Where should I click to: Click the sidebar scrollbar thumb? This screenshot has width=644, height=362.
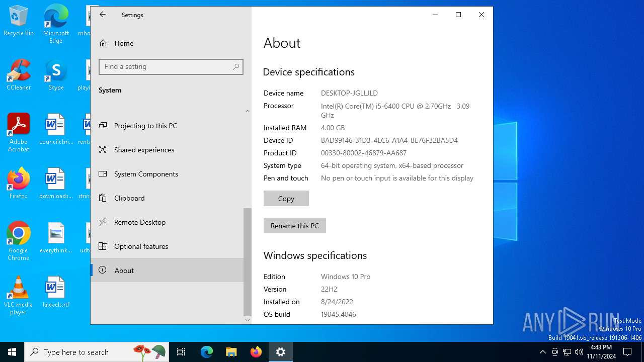(247, 261)
